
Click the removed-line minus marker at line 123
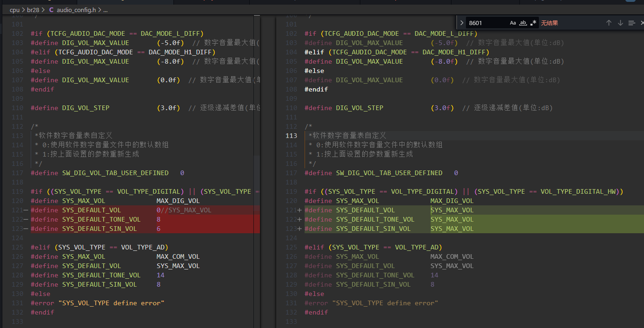[x=26, y=229]
